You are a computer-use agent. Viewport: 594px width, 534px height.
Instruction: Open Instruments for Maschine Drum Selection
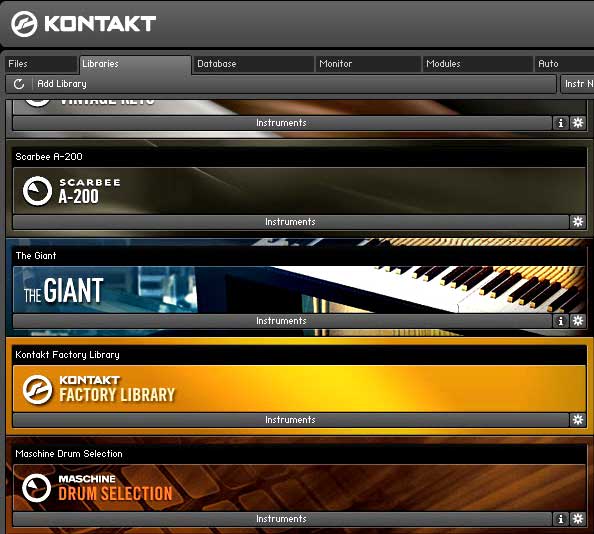pos(282,519)
